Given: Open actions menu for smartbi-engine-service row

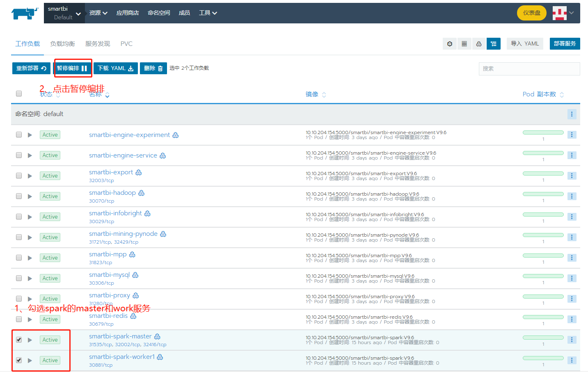Looking at the screenshot, I should [x=572, y=155].
